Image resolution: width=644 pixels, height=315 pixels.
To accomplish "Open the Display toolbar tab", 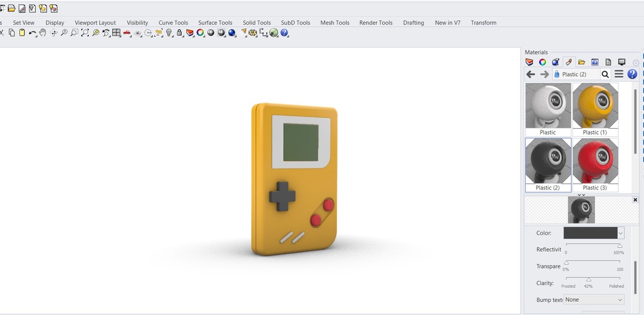I will 55,23.
